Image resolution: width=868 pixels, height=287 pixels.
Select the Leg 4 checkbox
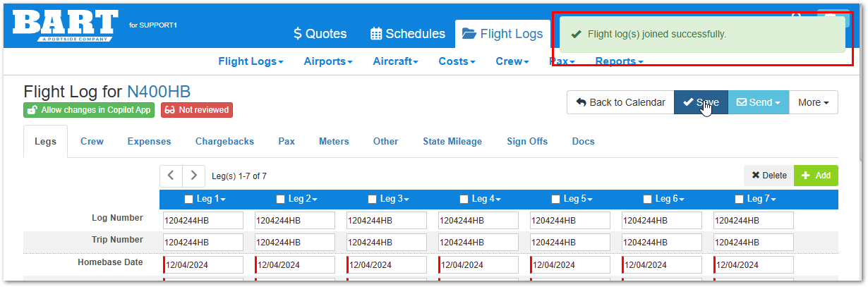[x=464, y=200]
